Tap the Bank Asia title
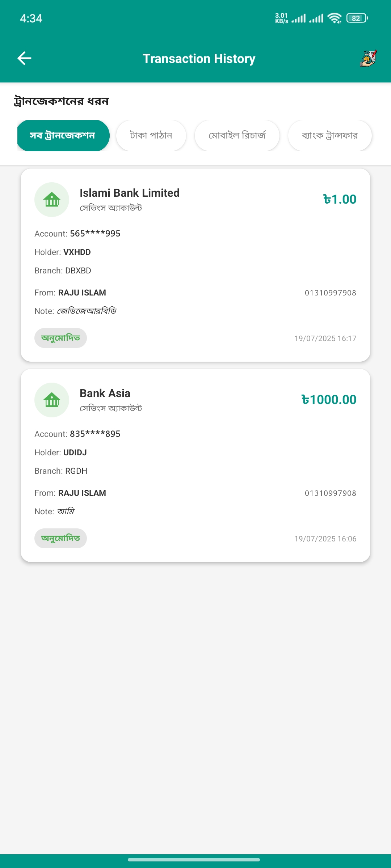 tap(105, 393)
